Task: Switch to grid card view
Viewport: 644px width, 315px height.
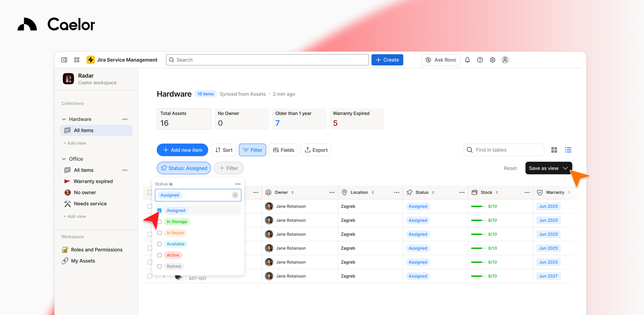Action: (x=554, y=150)
